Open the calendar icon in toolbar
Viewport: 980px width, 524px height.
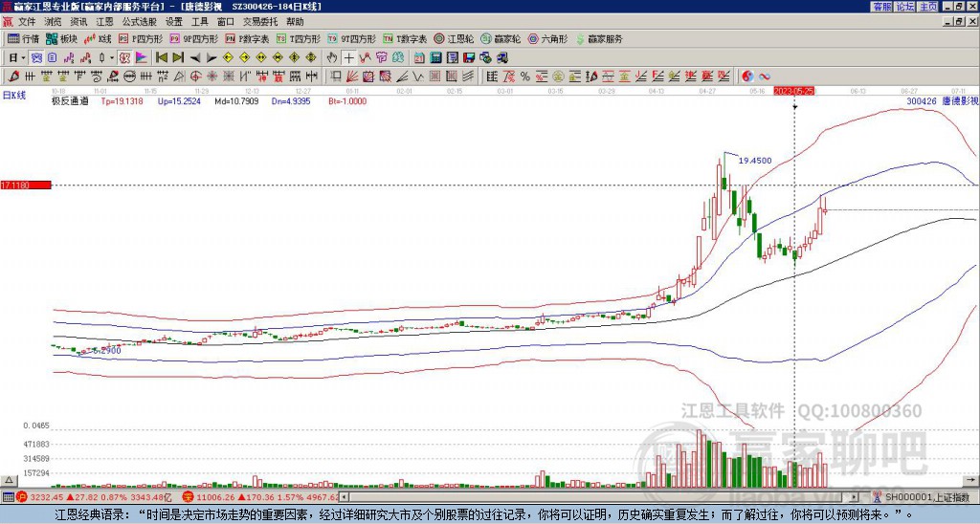coord(419,58)
